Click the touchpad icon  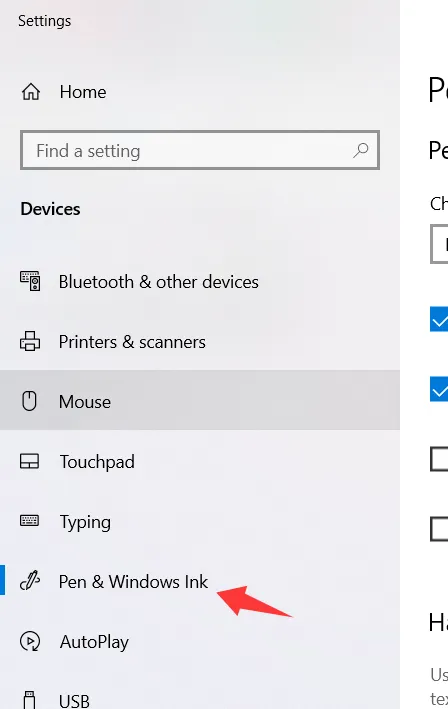(x=29, y=461)
